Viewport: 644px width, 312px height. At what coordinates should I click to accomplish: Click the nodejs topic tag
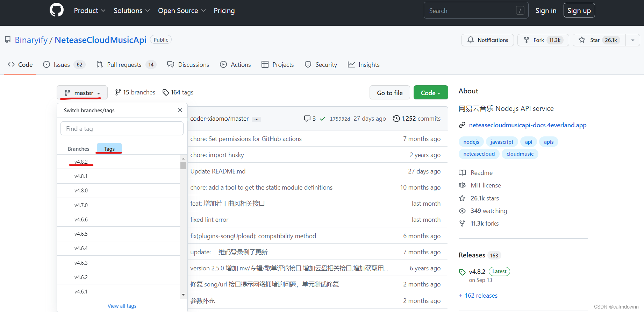point(471,142)
